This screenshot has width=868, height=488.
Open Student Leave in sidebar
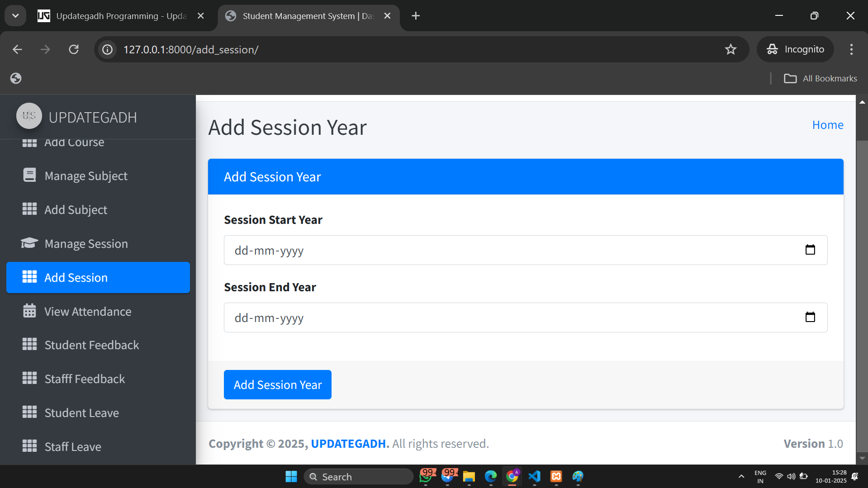pos(98,412)
